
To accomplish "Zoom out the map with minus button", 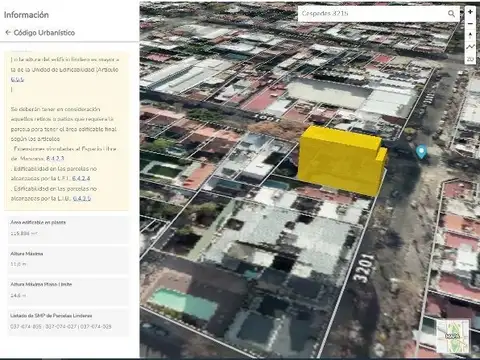I will click(470, 24).
